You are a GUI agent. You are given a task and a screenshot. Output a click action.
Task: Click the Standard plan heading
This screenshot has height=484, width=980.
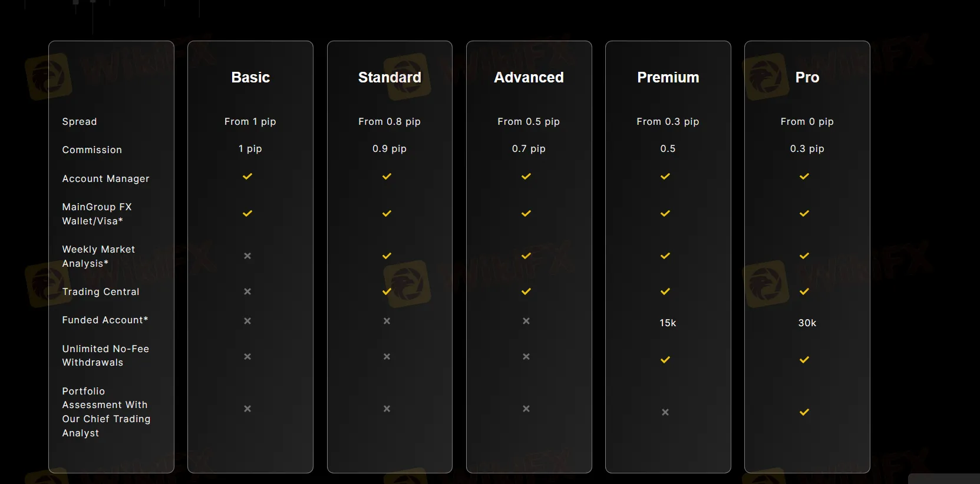389,77
